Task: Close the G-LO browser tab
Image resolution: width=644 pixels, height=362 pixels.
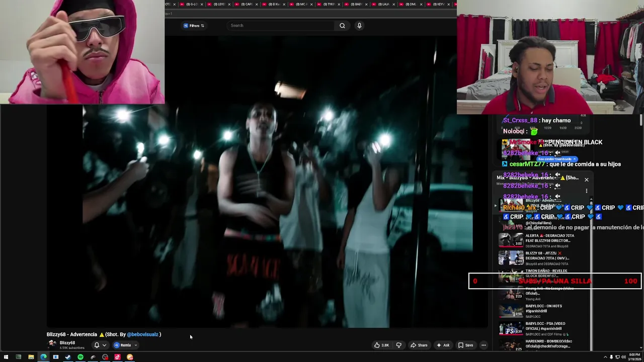Action: (x=201, y=5)
